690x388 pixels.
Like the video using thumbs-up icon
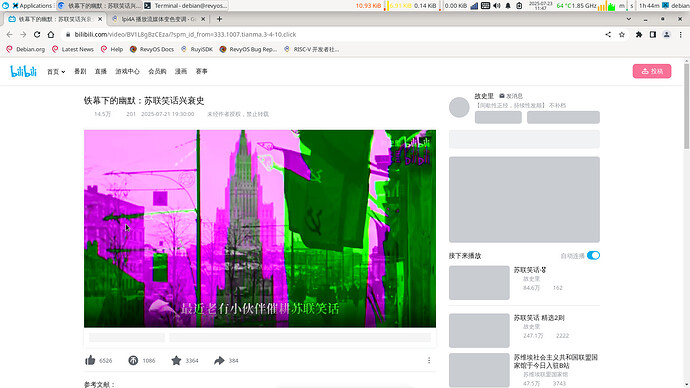click(90, 360)
